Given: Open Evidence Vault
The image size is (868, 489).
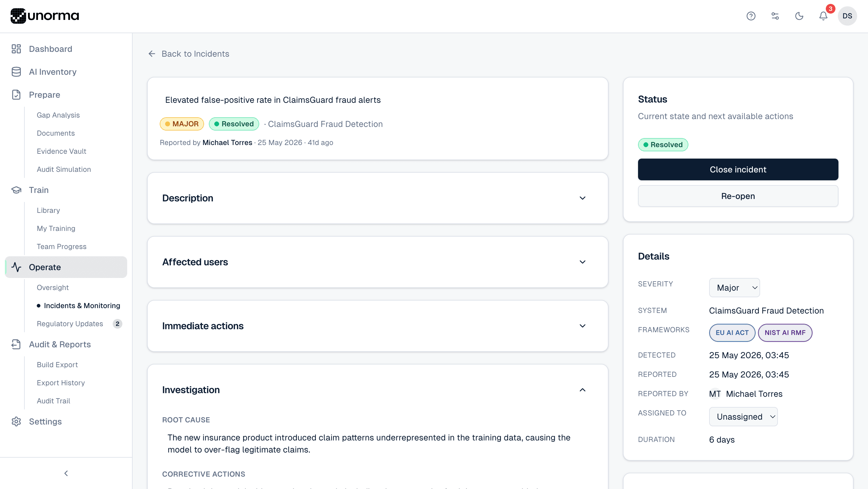Looking at the screenshot, I should click(x=61, y=151).
